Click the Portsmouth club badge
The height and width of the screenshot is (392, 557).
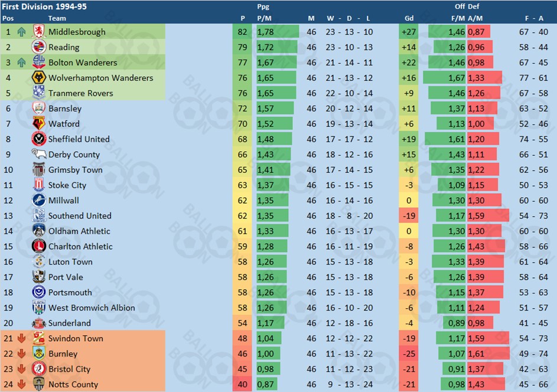pyautogui.click(x=39, y=292)
